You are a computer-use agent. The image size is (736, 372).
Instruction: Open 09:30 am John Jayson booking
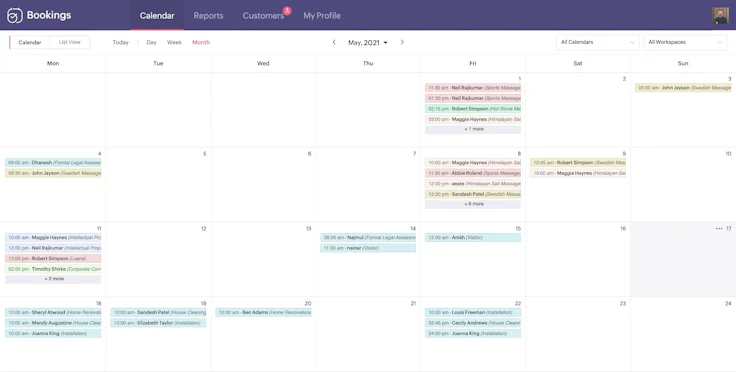[x=53, y=173]
